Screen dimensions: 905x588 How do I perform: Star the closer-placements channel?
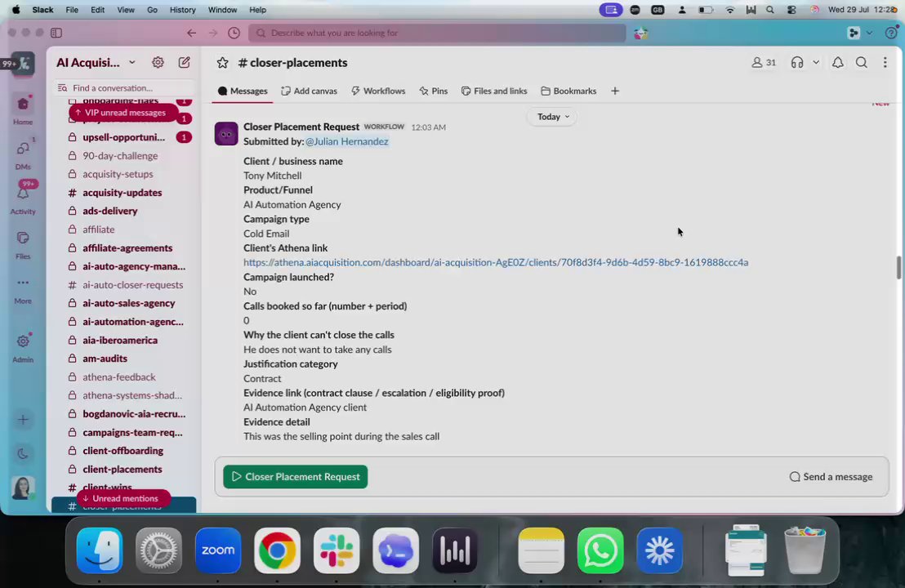[222, 62]
